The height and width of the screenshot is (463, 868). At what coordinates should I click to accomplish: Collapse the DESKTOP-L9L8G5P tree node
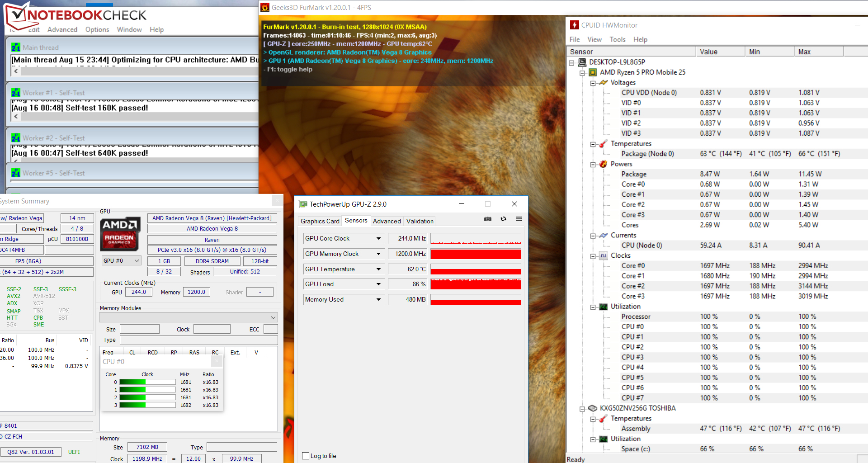(x=572, y=63)
